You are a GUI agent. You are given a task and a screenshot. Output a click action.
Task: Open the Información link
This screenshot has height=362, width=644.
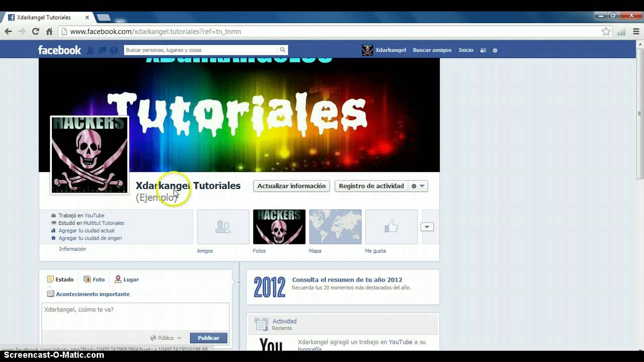point(72,249)
